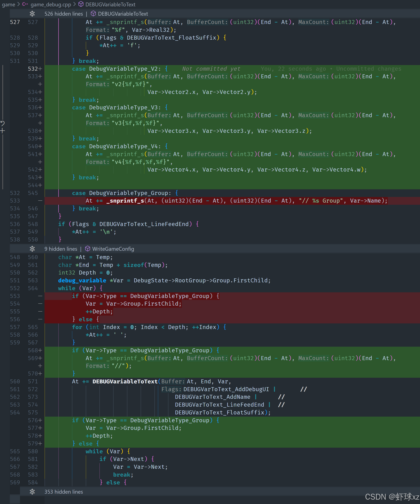Click the stage change plus icon in gutter
The height and width of the screenshot is (504, 420).
point(2,131)
